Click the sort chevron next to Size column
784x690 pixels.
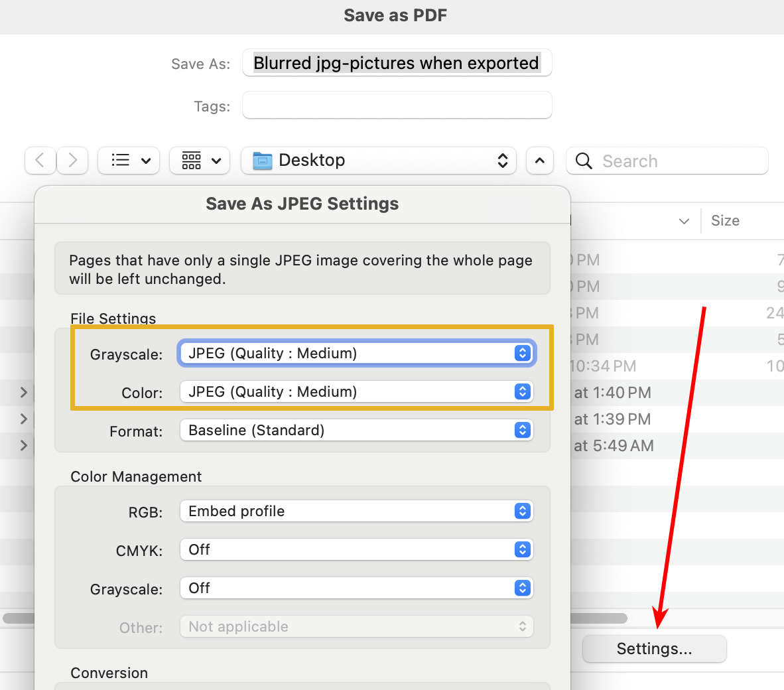684,221
